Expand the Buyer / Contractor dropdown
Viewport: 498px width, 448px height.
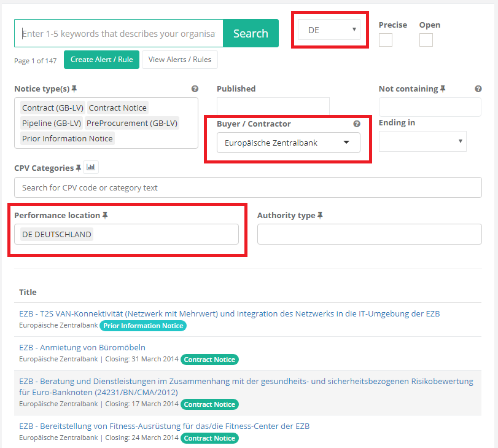coord(287,143)
